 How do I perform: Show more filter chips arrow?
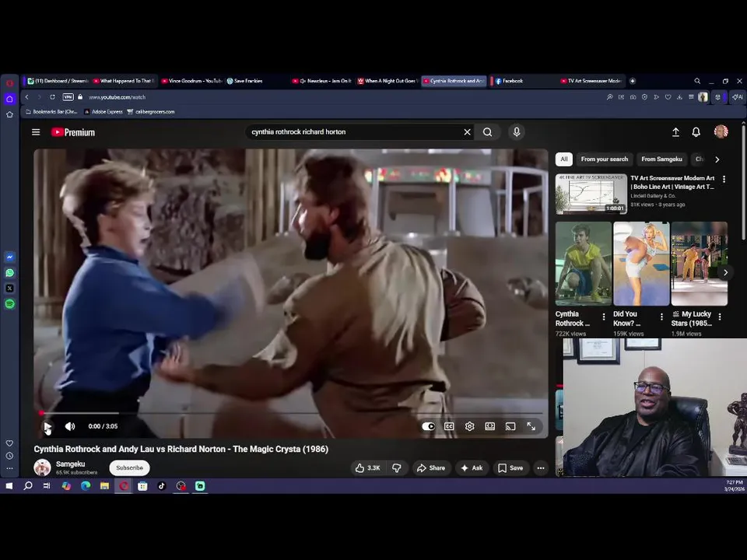point(717,159)
